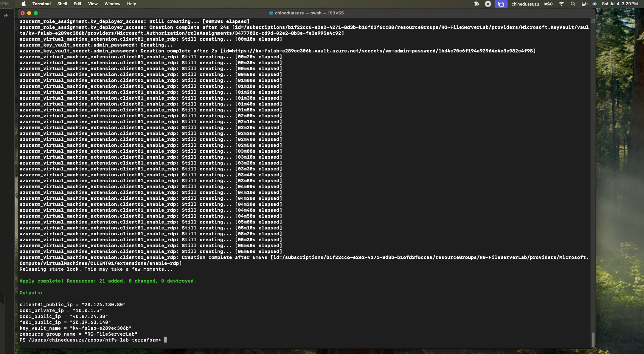
Task: Click the chineduasuzu user name in menu bar
Action: tap(525, 4)
